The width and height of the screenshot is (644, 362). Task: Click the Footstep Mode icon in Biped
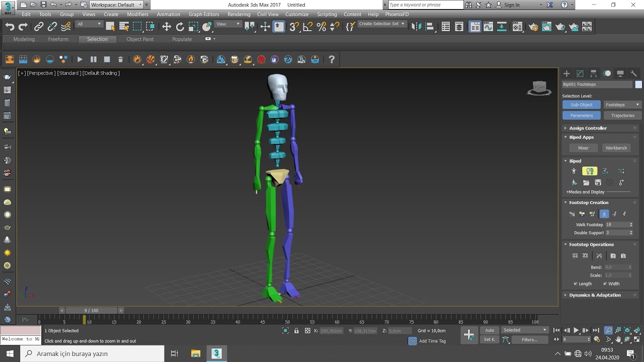pos(590,171)
